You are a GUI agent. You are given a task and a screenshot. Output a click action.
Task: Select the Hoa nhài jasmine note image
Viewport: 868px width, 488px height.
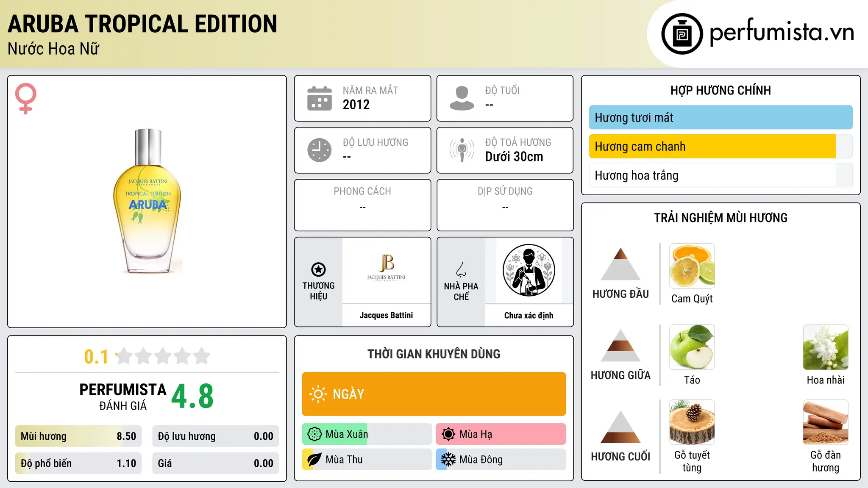click(826, 347)
